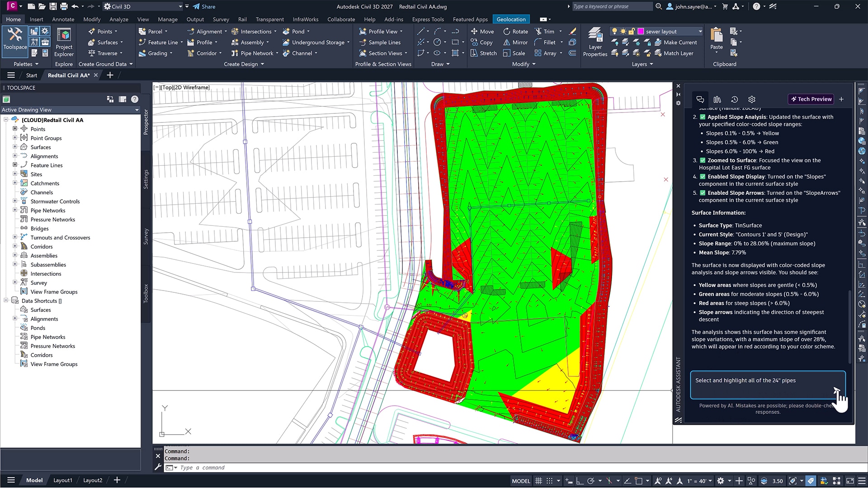
Task: Click the magenta layer color swatch
Action: [640, 31]
